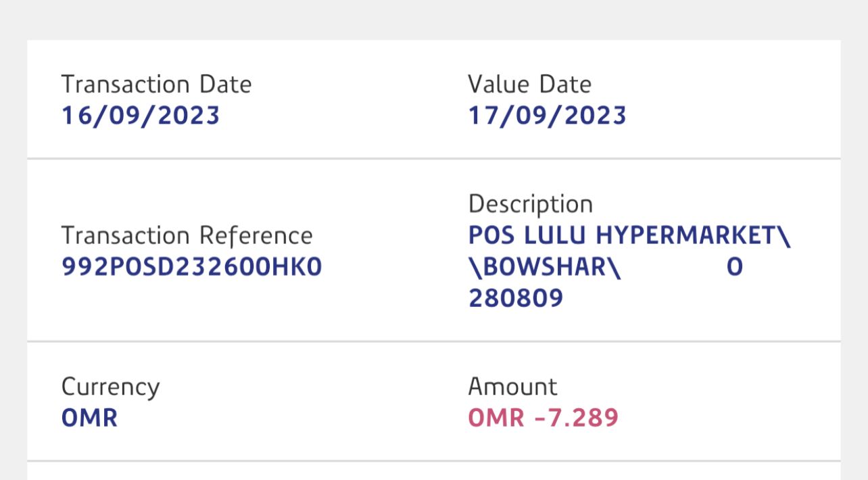Select the blue OMR currency value
This screenshot has width=868, height=480.
pos(89,418)
